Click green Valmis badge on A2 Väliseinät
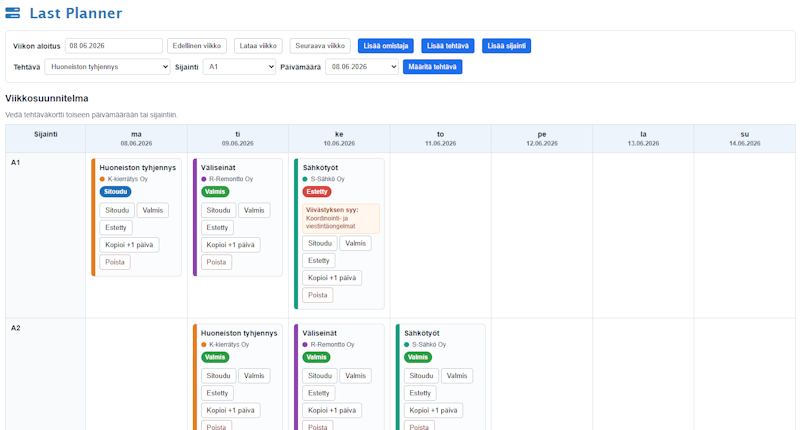The image size is (800, 430). point(316,358)
